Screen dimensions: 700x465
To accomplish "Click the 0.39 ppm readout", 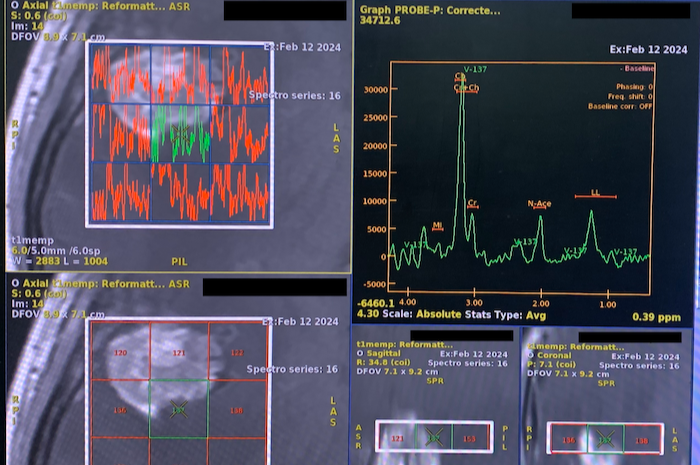I will [x=656, y=317].
